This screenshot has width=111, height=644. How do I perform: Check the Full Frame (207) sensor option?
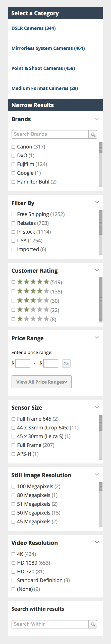pos(14,445)
